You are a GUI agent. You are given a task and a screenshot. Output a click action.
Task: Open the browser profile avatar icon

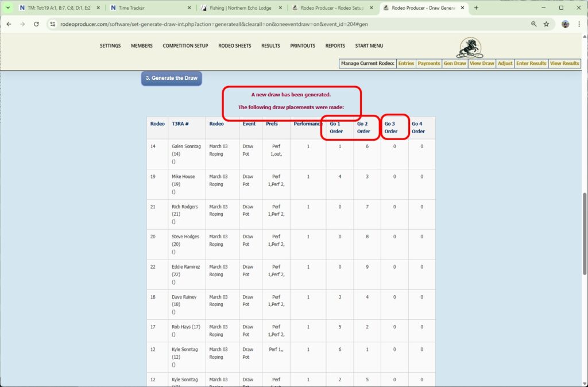pos(565,25)
